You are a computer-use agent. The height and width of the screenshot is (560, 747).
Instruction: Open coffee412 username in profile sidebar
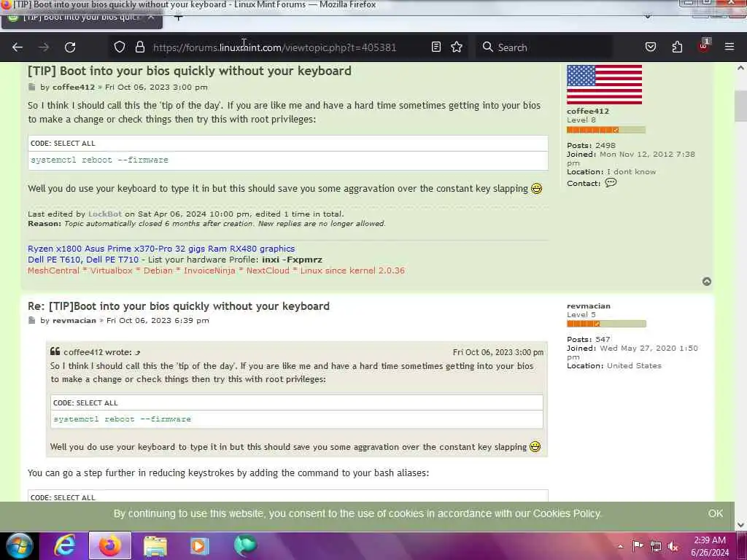click(x=588, y=111)
